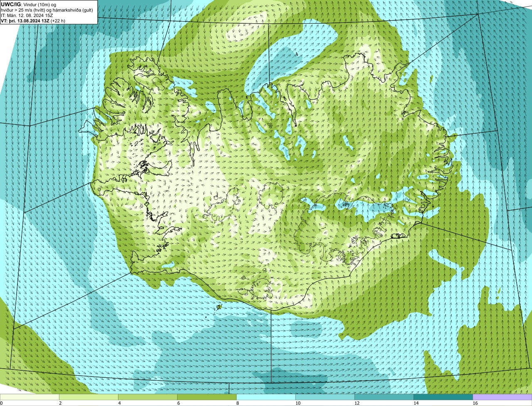532x406 pixels.
Task: Pick the light green 2–4 m/s swatch
Action: pos(89,397)
